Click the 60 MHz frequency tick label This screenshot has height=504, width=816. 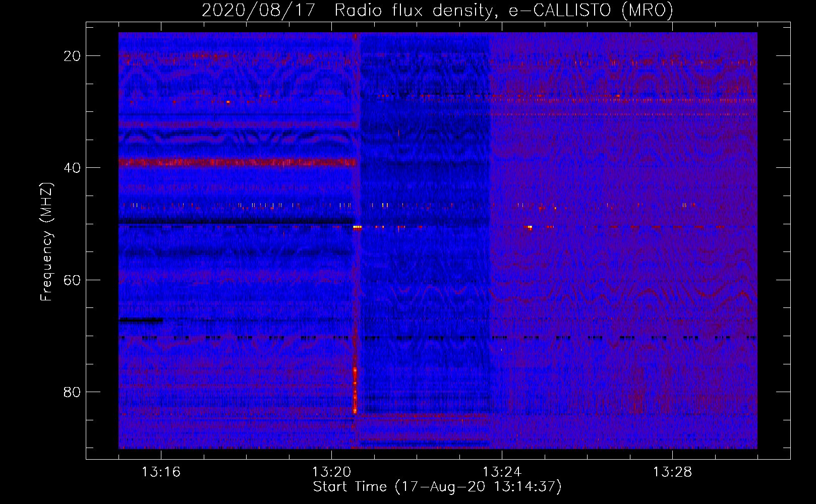72,280
